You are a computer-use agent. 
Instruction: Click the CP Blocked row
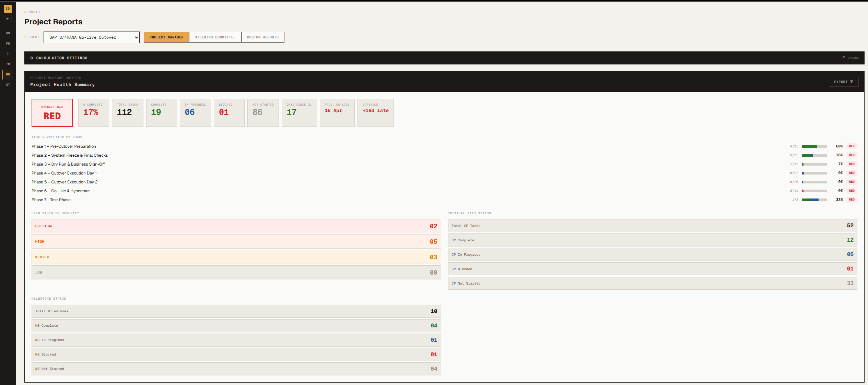653,269
